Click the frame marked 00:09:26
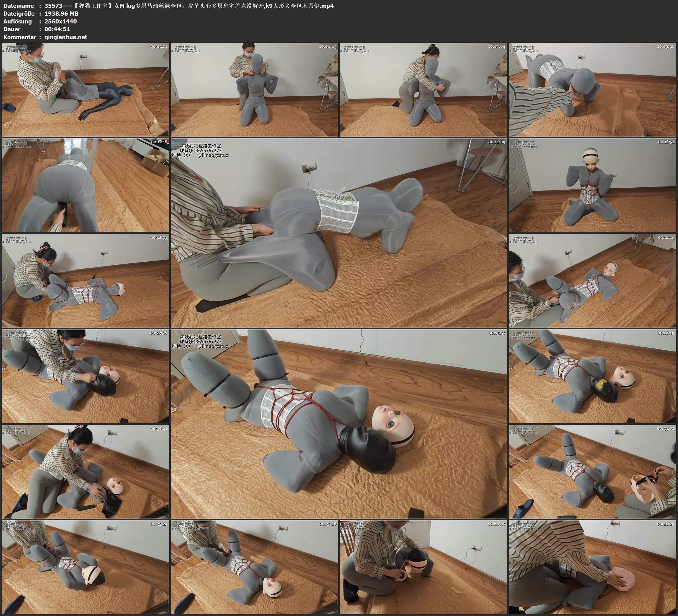 pos(592,90)
